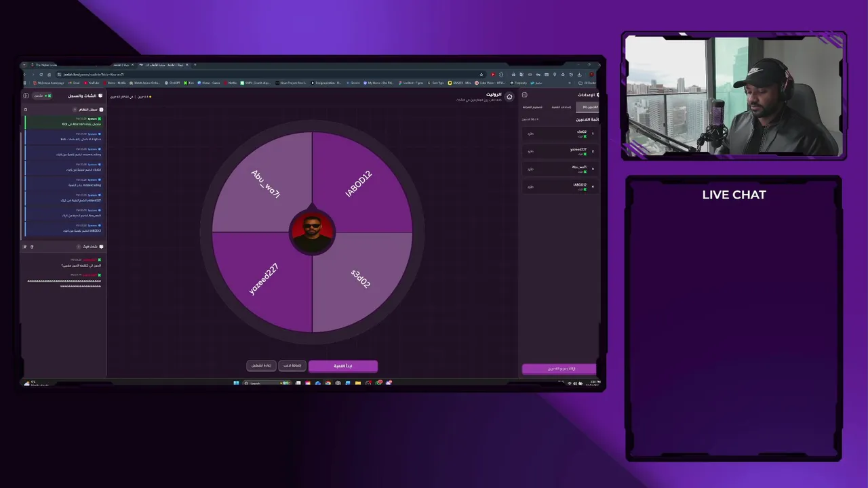The height and width of the screenshot is (488, 868).
Task: Click the add player button
Action: click(x=292, y=366)
